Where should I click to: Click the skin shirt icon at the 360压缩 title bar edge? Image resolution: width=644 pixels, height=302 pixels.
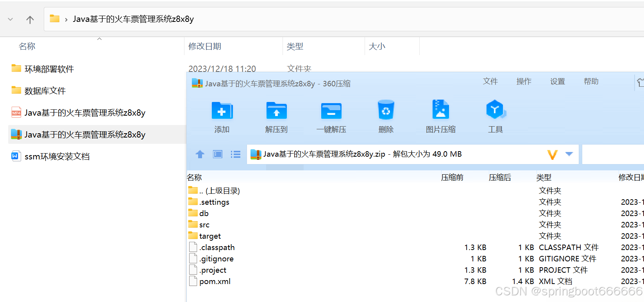click(640, 82)
